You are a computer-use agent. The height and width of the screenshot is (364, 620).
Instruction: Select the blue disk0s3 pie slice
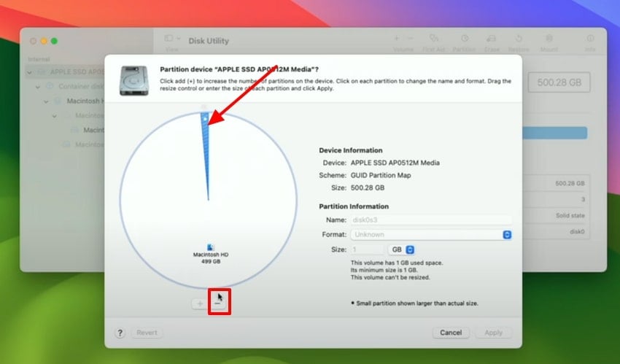click(x=205, y=150)
